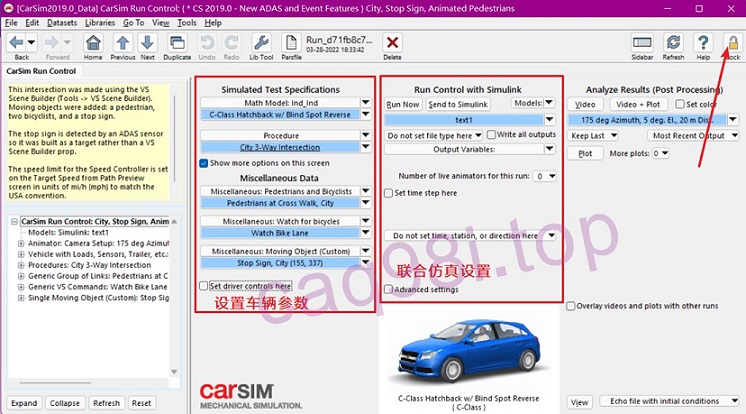Image resolution: width=746 pixels, height=414 pixels.
Task: Collapse CarSim Run Control root node
Action: tap(14, 222)
